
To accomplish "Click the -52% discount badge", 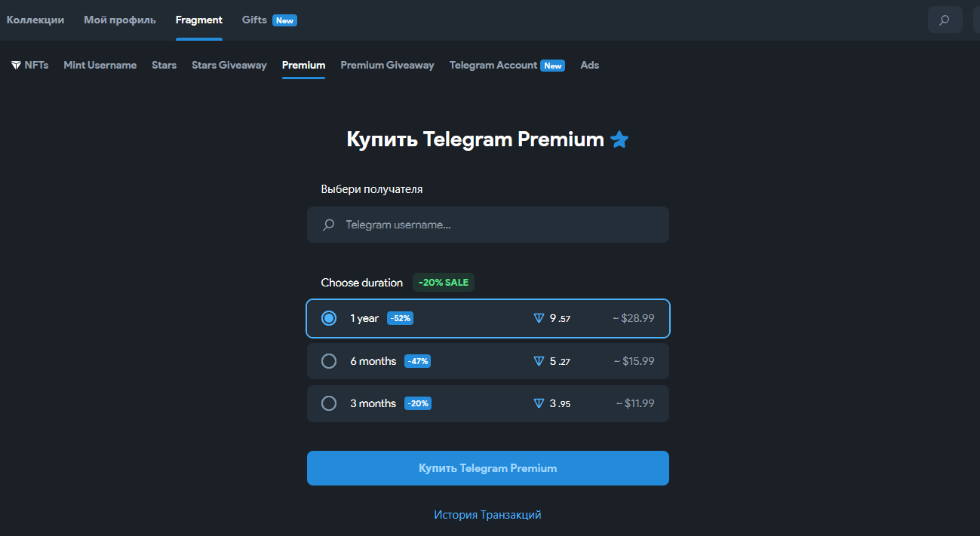I will click(401, 318).
